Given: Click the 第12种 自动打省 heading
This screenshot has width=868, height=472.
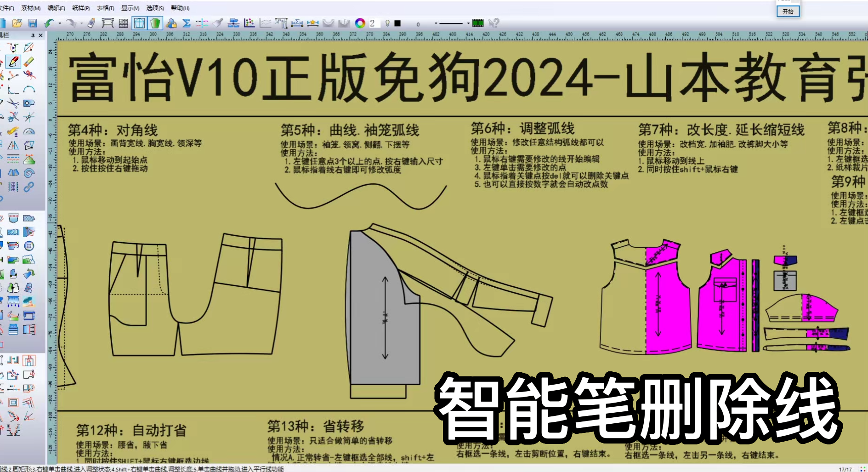Looking at the screenshot, I should (131, 430).
